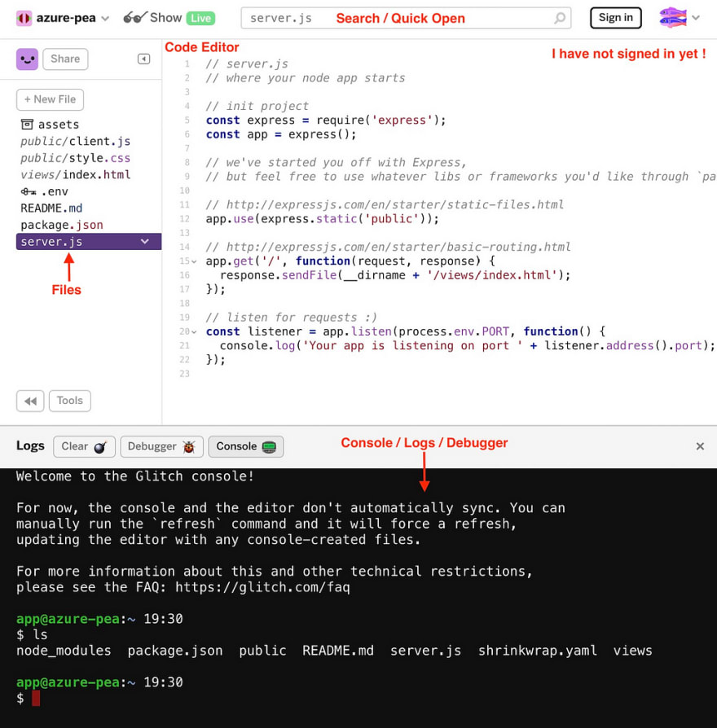The image size is (717, 728).
Task: Open package.json file
Action: point(62,225)
